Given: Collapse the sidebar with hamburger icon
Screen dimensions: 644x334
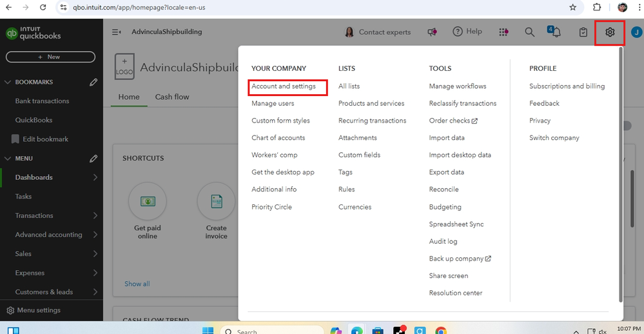Looking at the screenshot, I should (116, 32).
